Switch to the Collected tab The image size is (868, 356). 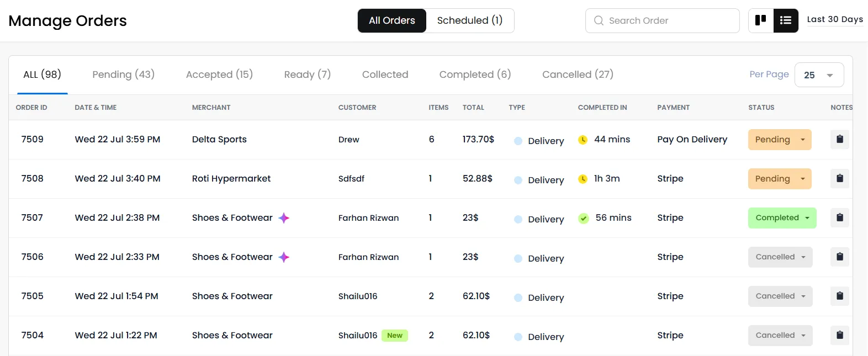pos(385,75)
